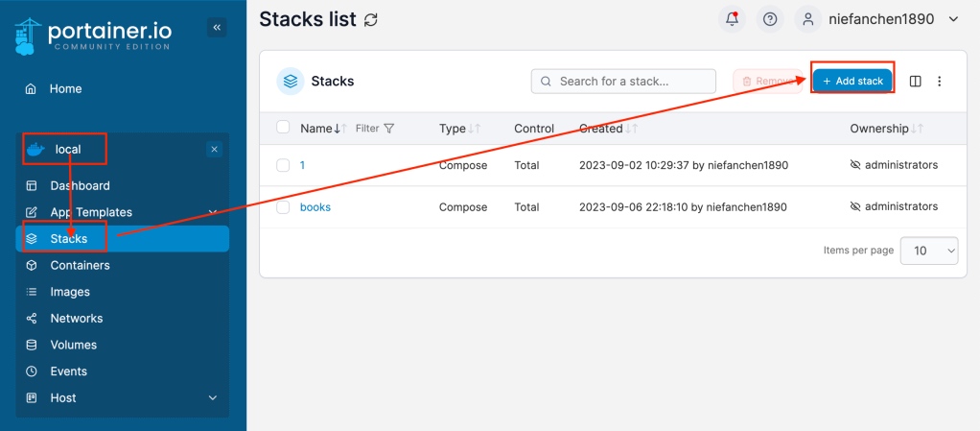The image size is (980, 431).
Task: Click the Name column filter funnel icon
Action: [388, 129]
